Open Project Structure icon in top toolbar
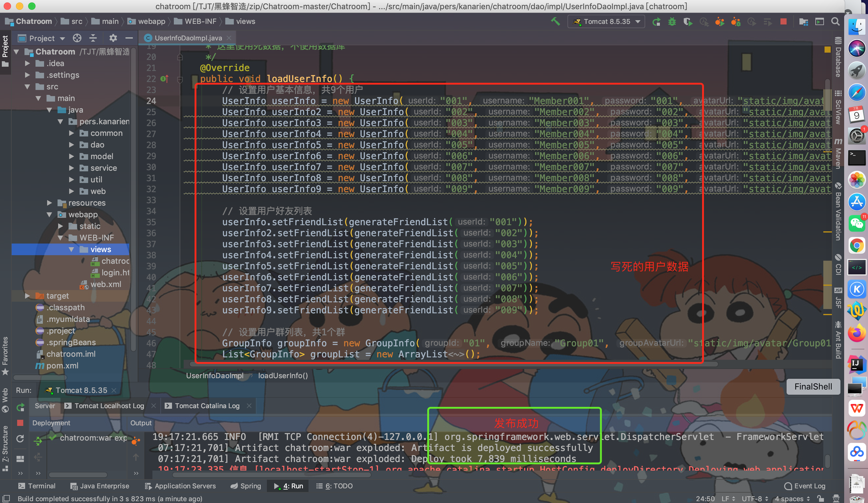 [803, 22]
